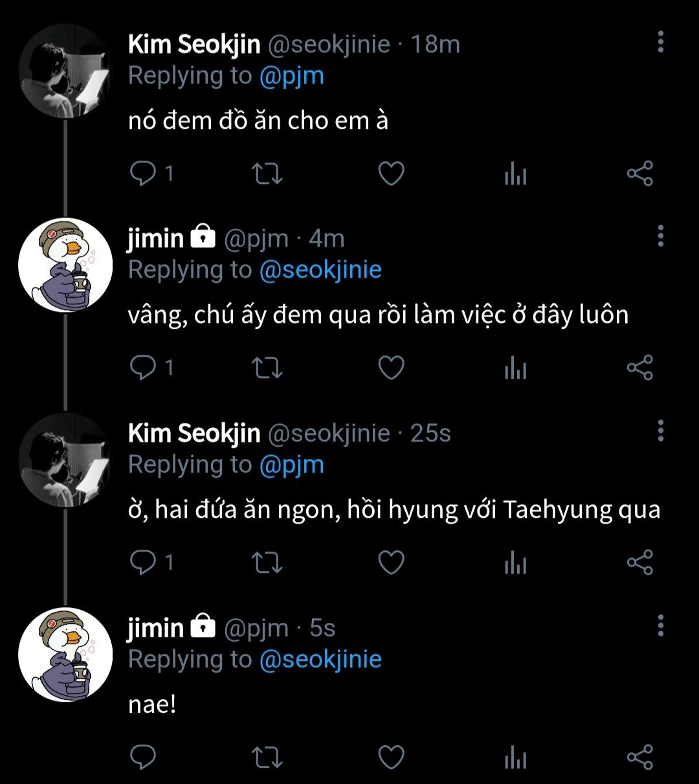Share Seokjin's 18m-old tweet
This screenshot has width=699, height=784.
[x=640, y=174]
